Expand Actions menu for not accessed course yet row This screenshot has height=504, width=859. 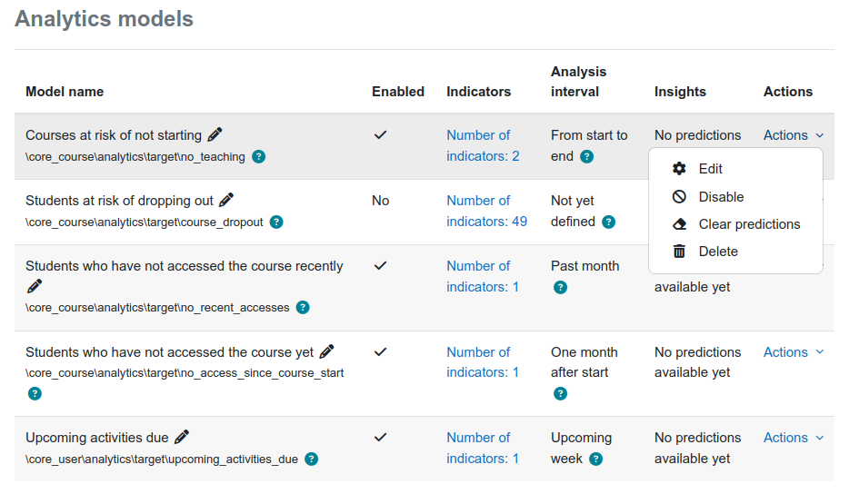pyautogui.click(x=794, y=351)
